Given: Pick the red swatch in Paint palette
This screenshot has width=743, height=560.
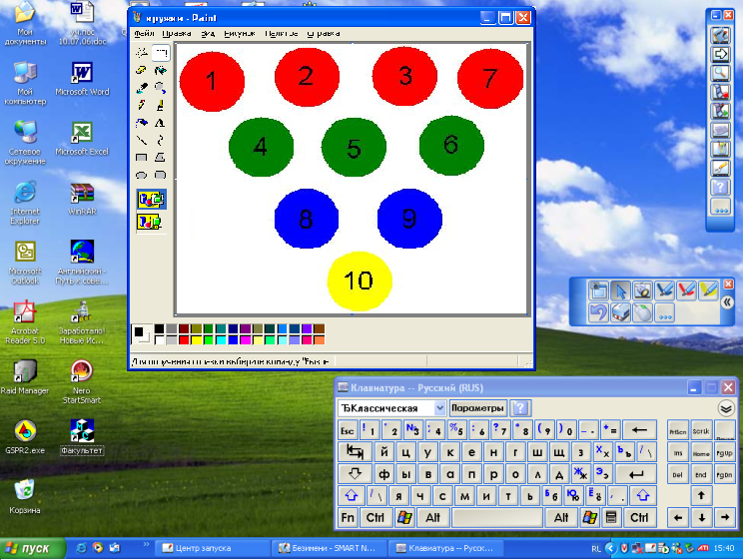Looking at the screenshot, I should tap(184, 340).
